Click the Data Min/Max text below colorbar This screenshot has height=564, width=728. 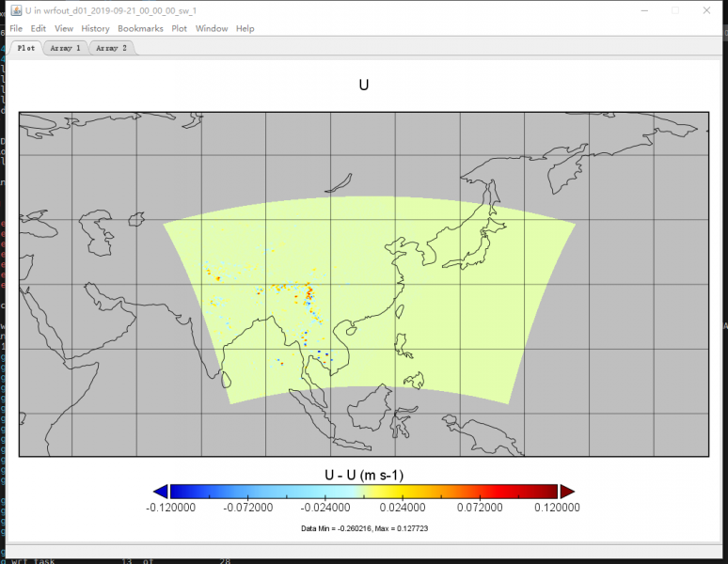(364, 528)
